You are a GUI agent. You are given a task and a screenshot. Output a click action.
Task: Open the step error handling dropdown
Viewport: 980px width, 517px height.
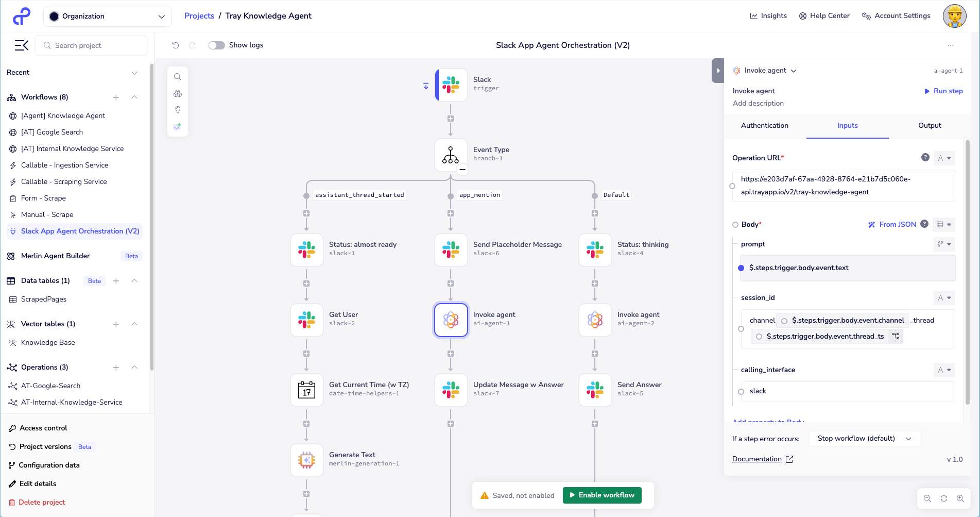point(864,439)
